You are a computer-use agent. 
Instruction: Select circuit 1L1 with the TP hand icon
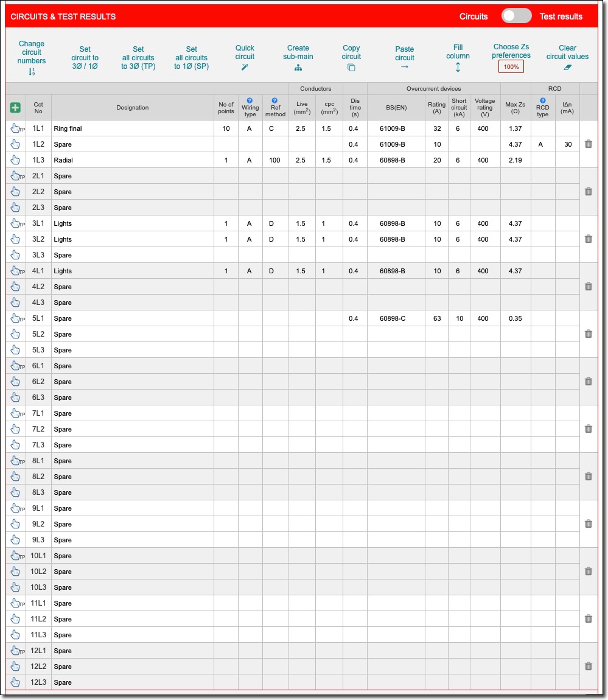[x=17, y=128]
